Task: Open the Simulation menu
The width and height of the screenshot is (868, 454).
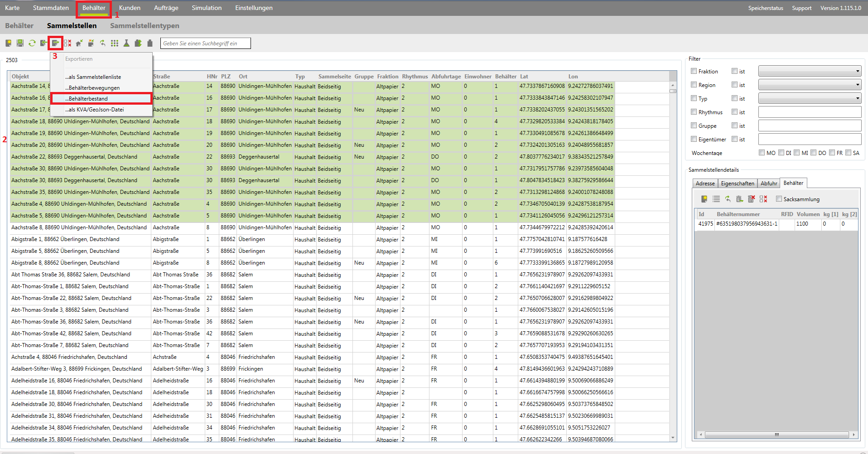Action: coord(207,8)
